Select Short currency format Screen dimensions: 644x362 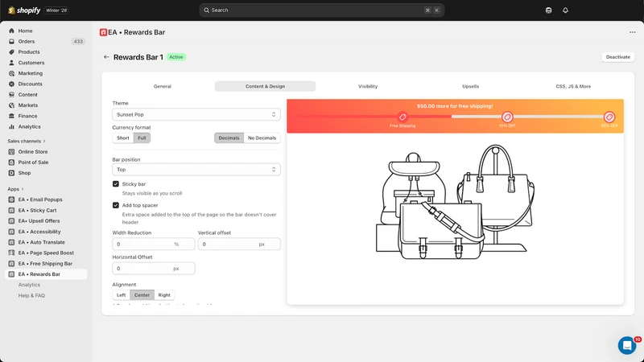pyautogui.click(x=123, y=138)
